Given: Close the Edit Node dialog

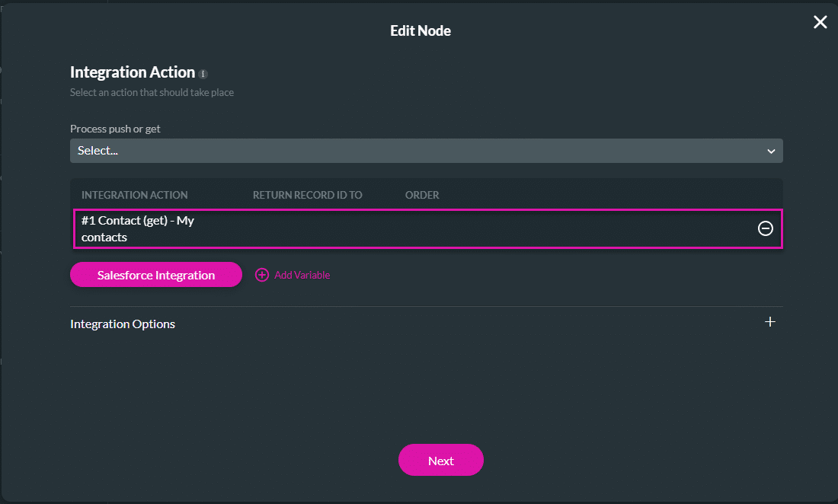Looking at the screenshot, I should pyautogui.click(x=820, y=22).
